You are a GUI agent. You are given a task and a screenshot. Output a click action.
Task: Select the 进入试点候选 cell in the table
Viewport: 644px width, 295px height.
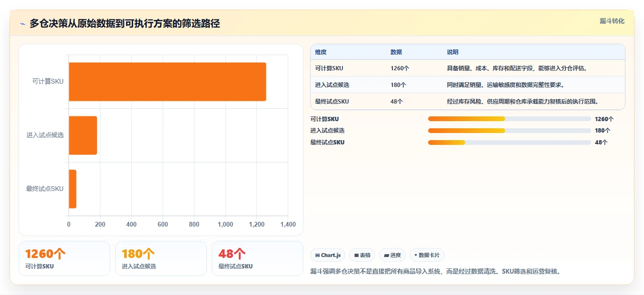332,85
